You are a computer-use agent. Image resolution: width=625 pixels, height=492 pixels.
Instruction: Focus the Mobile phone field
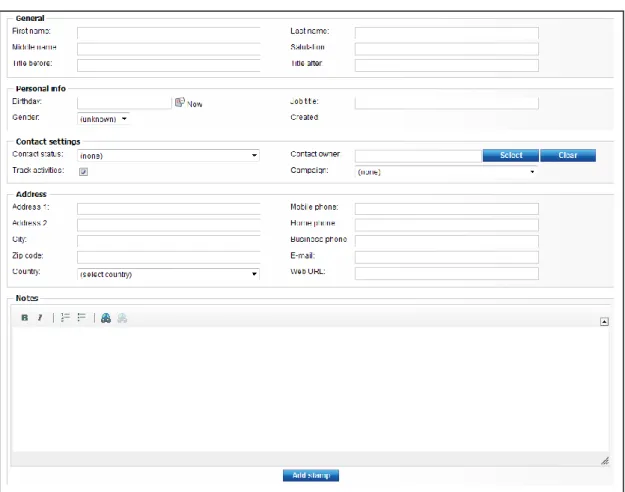click(447, 209)
